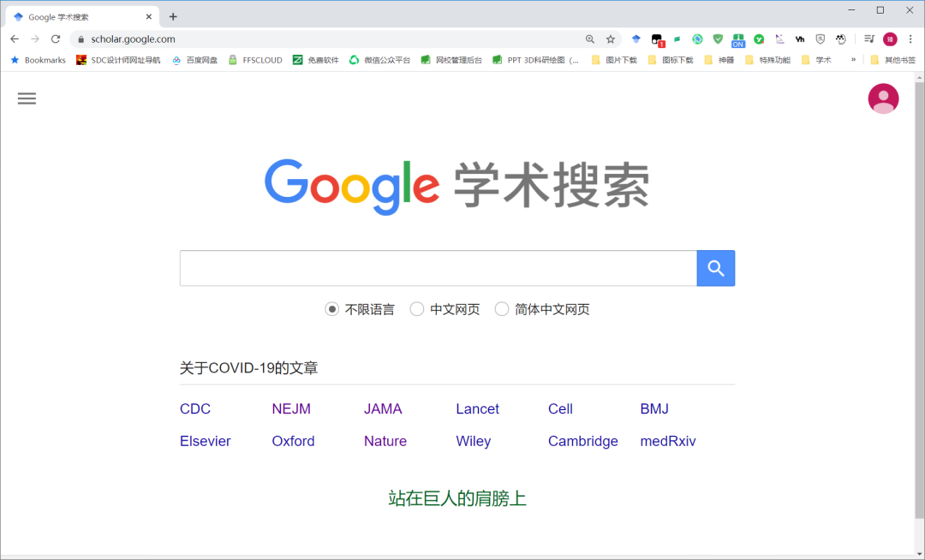Select the 不限语言 radio option
This screenshot has height=560, width=925.
331,309
